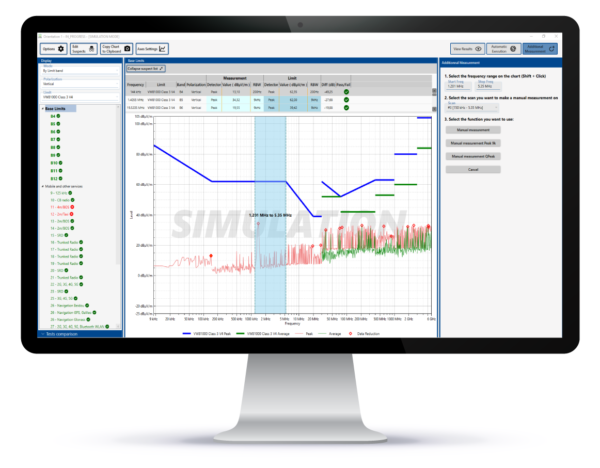Viewport: 600px width, 468px height.
Task: Click the Manual measurement button
Action: click(472, 131)
